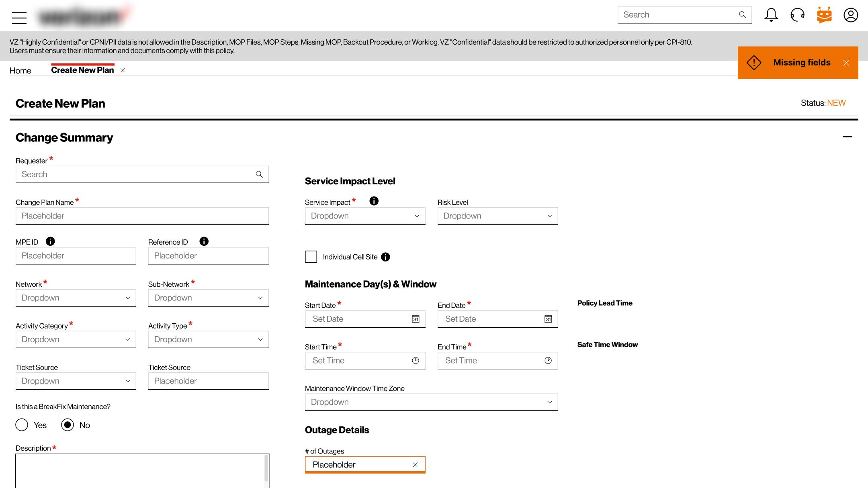The width and height of the screenshot is (868, 488).
Task: Select Yes for BreakFix Maintenance
Action: (22, 425)
